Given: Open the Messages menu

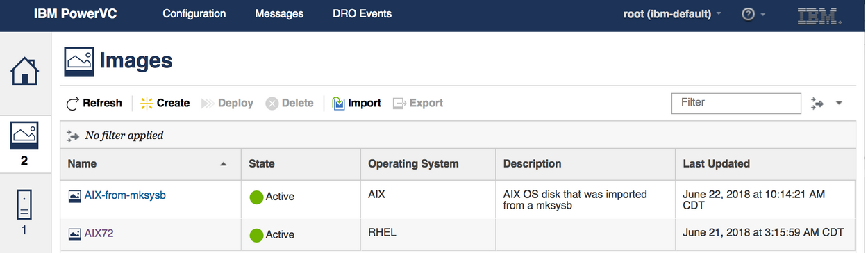Looking at the screenshot, I should [x=279, y=14].
